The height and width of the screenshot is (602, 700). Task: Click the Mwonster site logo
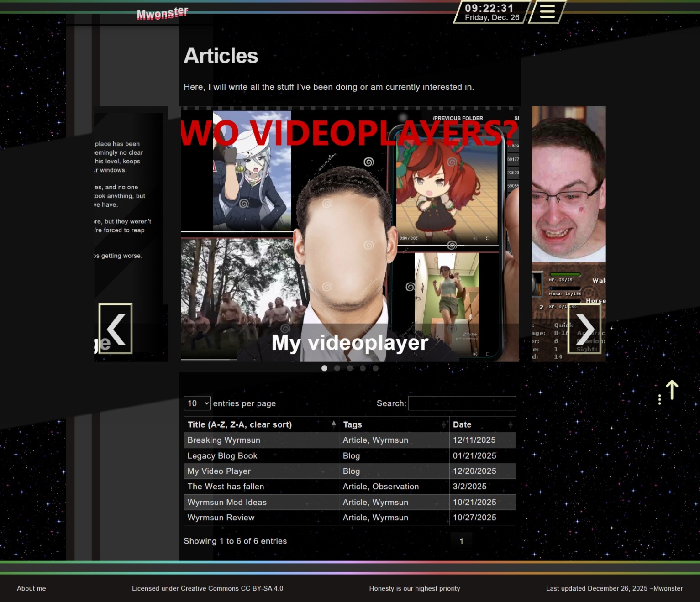[x=162, y=12]
